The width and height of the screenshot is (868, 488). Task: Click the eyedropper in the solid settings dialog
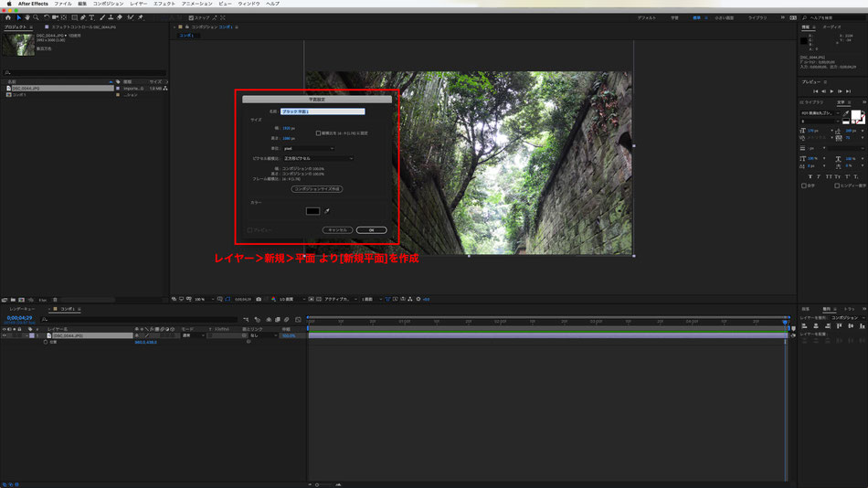pyautogui.click(x=327, y=211)
